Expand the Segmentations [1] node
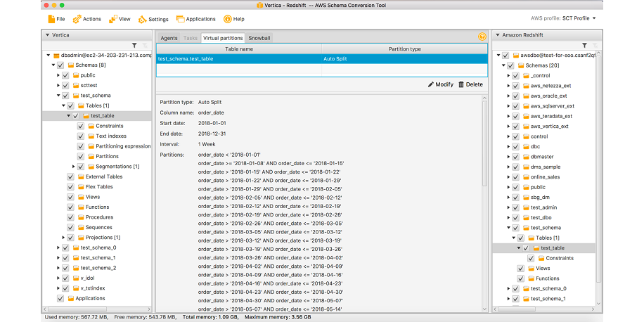This screenshot has width=644, height=322. coord(74,167)
